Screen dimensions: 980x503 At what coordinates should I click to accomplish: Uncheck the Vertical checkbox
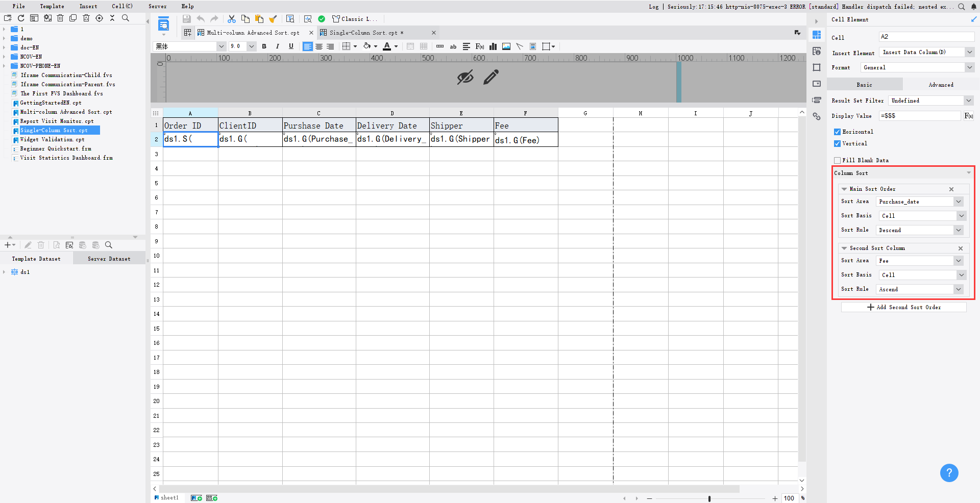(x=837, y=143)
